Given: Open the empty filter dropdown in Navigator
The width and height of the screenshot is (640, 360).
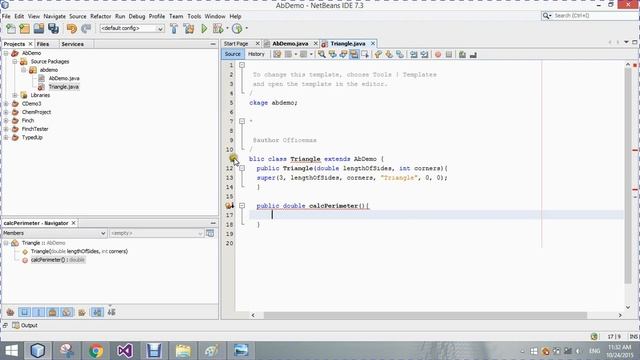Looking at the screenshot, I should click(x=156, y=233).
